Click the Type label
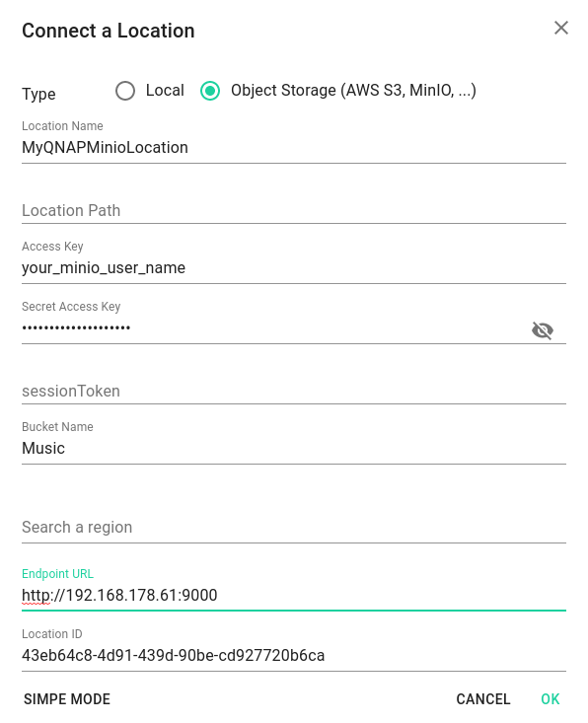 click(38, 94)
